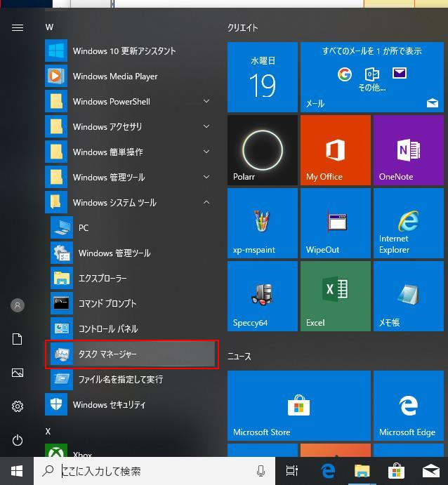
Task: Launch the Speccy64 tile
Action: coord(262,296)
